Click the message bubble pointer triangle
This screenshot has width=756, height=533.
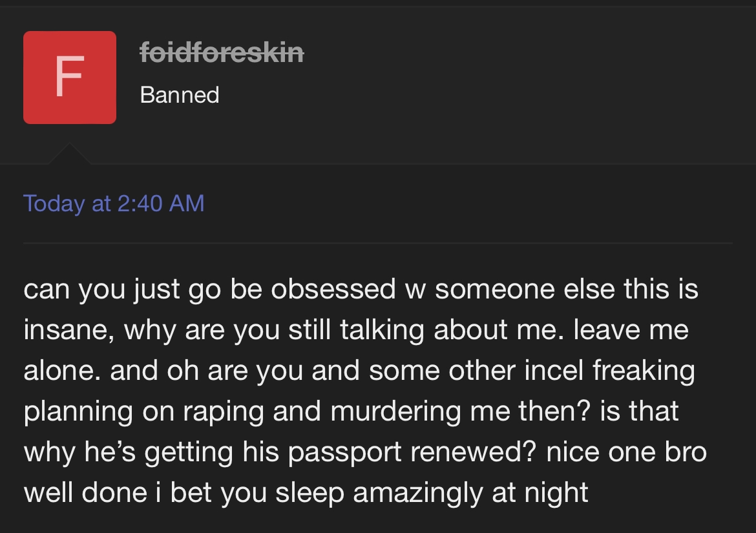coord(67,154)
